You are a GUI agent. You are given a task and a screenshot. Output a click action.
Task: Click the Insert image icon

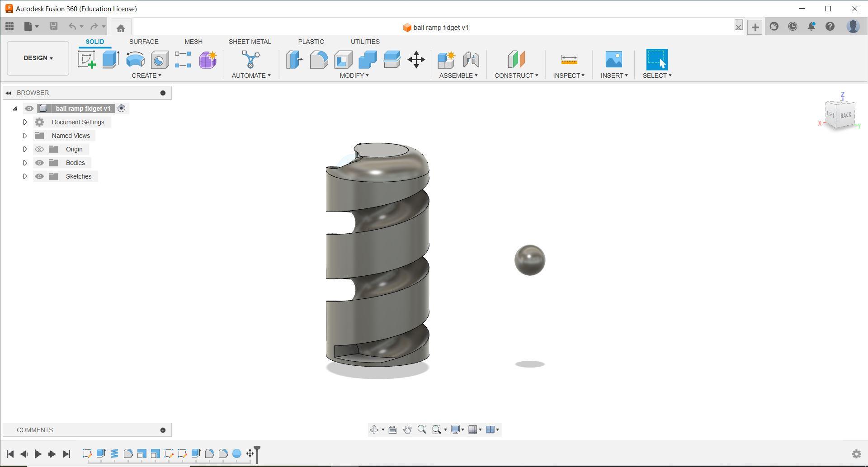pos(614,60)
